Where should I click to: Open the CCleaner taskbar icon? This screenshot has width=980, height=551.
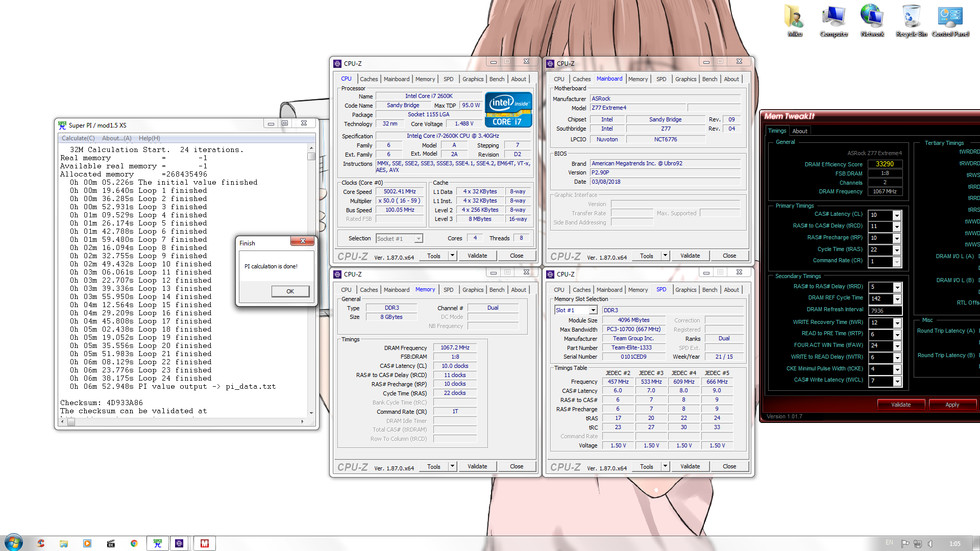coord(41,543)
